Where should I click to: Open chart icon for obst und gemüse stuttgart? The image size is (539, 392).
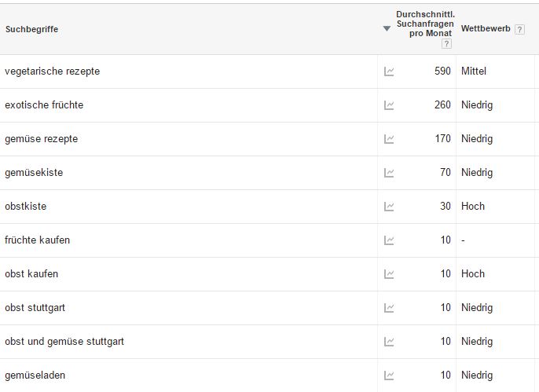(389, 342)
